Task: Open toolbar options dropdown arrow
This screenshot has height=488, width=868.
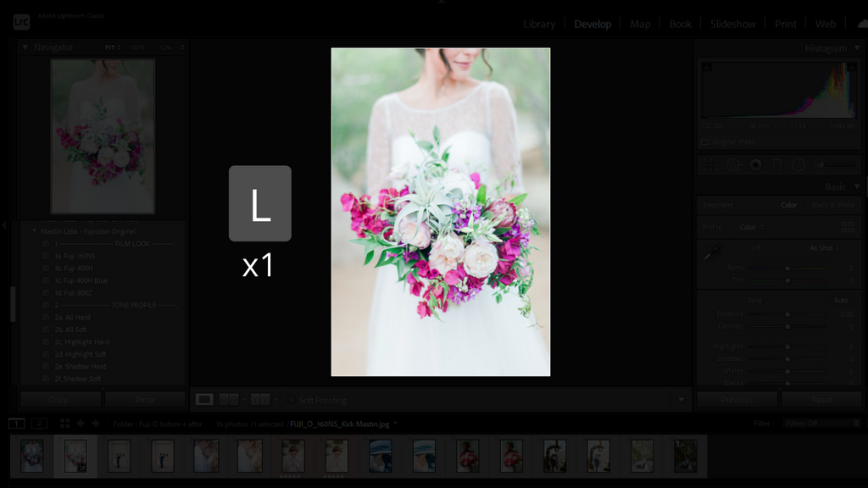Action: [x=682, y=400]
